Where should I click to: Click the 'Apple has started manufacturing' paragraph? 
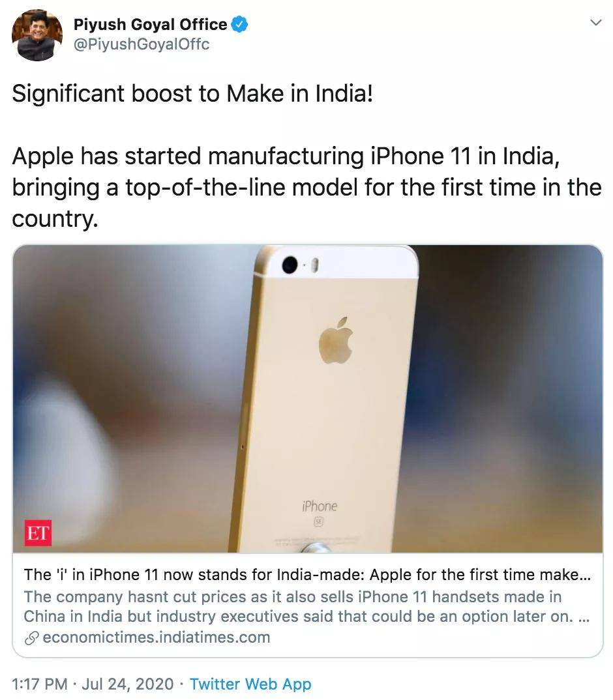[x=306, y=187]
